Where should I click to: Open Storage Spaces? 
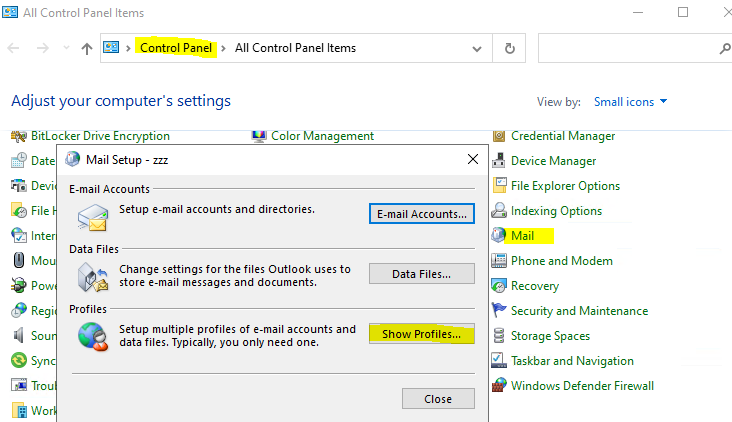coord(550,336)
